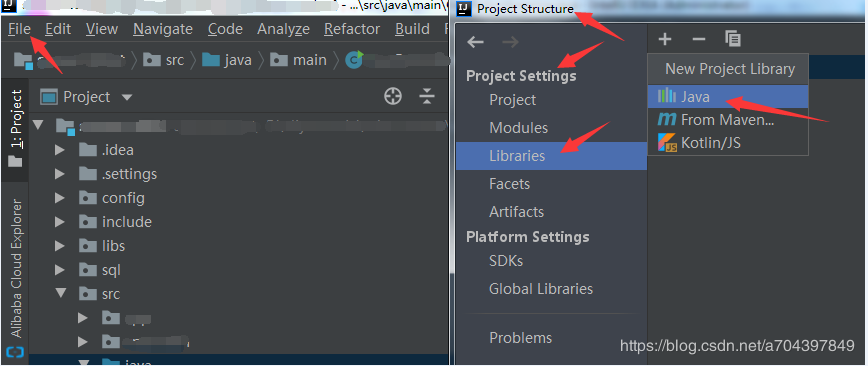The image size is (868, 366).
Task: Select the src folder row
Action: [x=239, y=293]
